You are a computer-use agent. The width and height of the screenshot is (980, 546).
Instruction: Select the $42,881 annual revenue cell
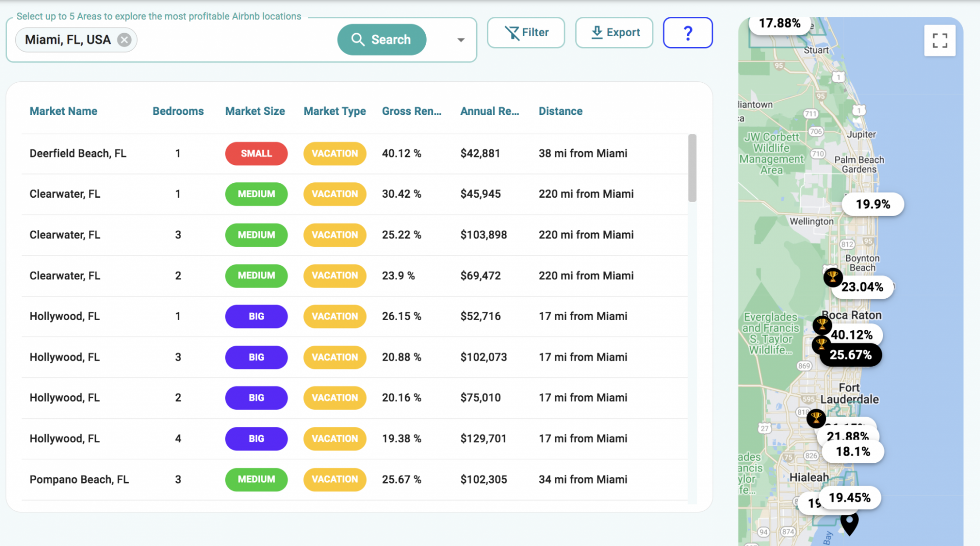click(x=480, y=154)
